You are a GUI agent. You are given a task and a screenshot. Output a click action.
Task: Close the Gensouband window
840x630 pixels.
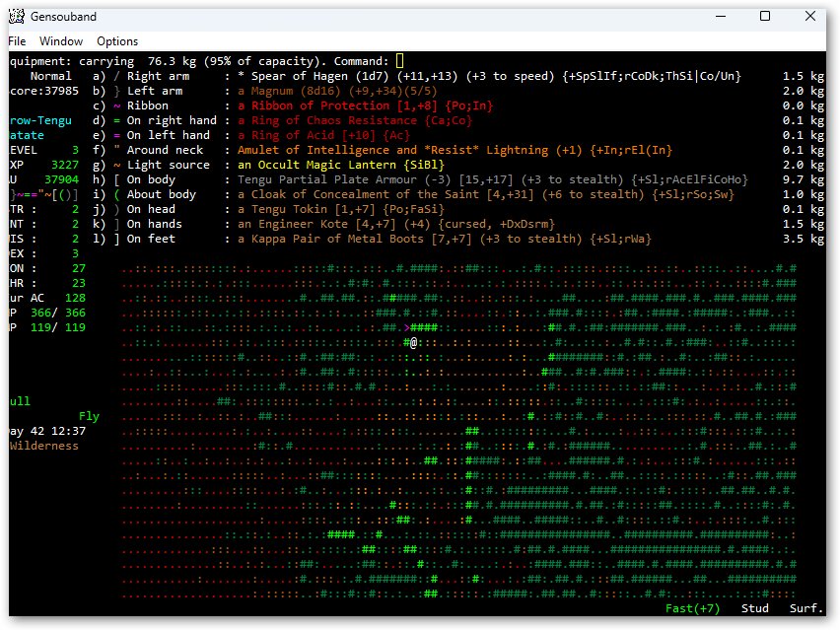[810, 16]
